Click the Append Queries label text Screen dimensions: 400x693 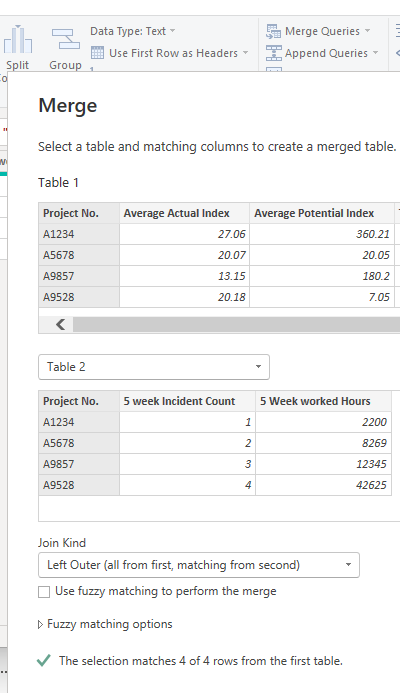[326, 53]
